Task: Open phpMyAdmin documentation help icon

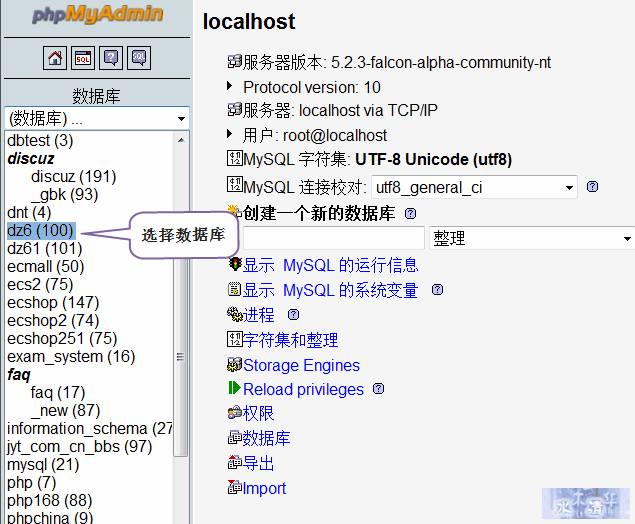Action: 111,58
